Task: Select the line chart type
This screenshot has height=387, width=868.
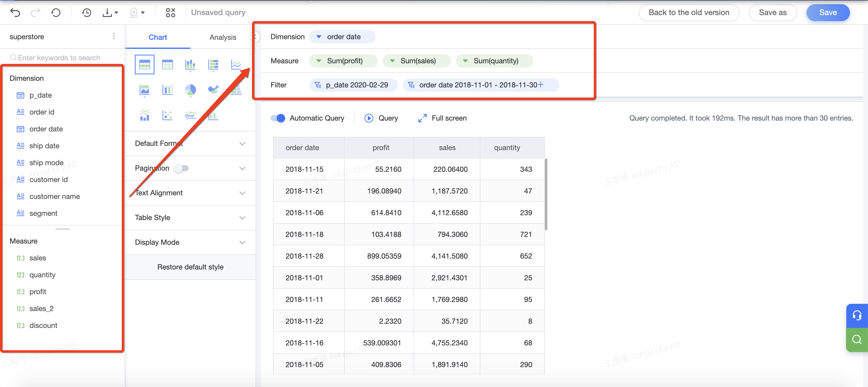Action: click(236, 64)
